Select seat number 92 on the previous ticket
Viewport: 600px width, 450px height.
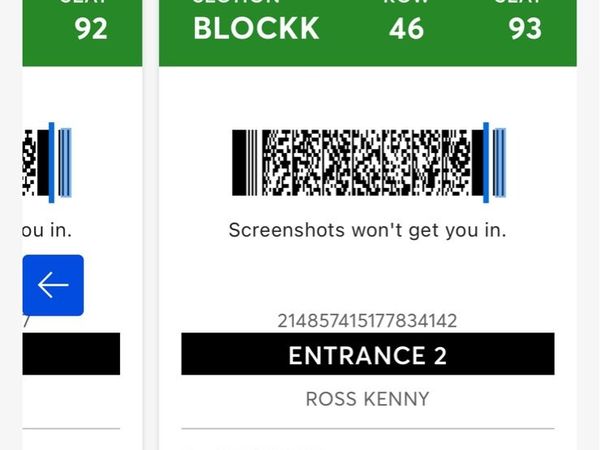[x=92, y=28]
